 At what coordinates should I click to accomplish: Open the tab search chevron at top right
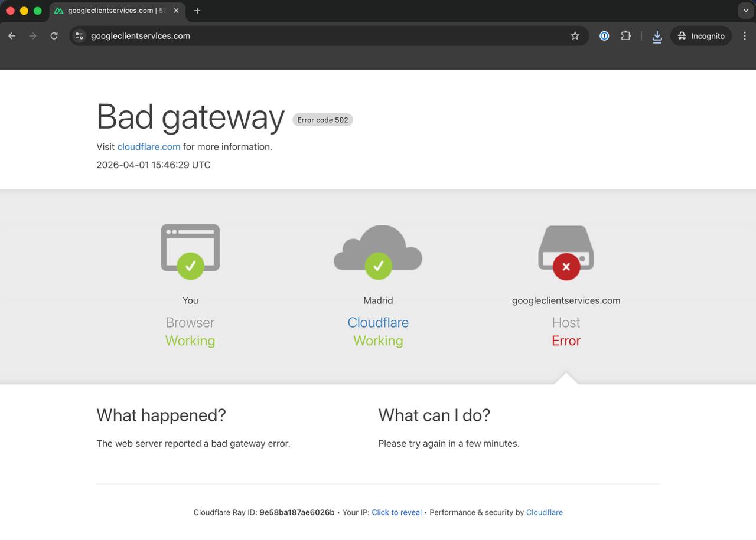pyautogui.click(x=745, y=10)
